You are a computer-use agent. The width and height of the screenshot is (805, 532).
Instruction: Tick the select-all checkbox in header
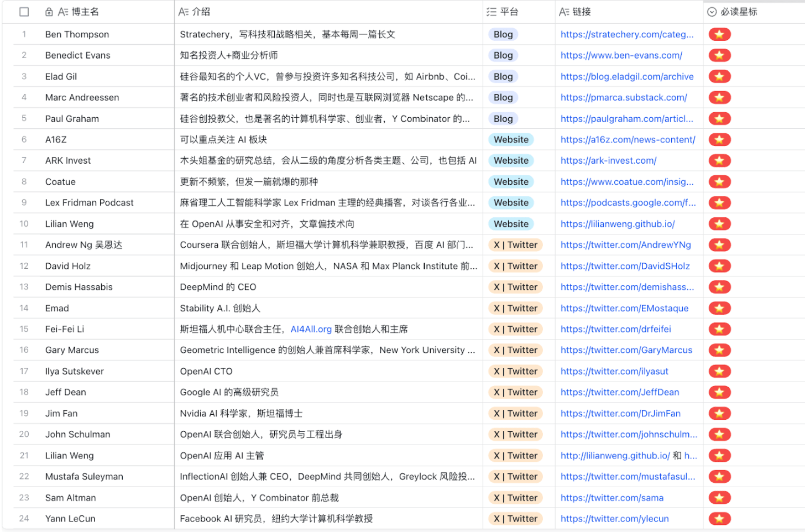(x=24, y=12)
